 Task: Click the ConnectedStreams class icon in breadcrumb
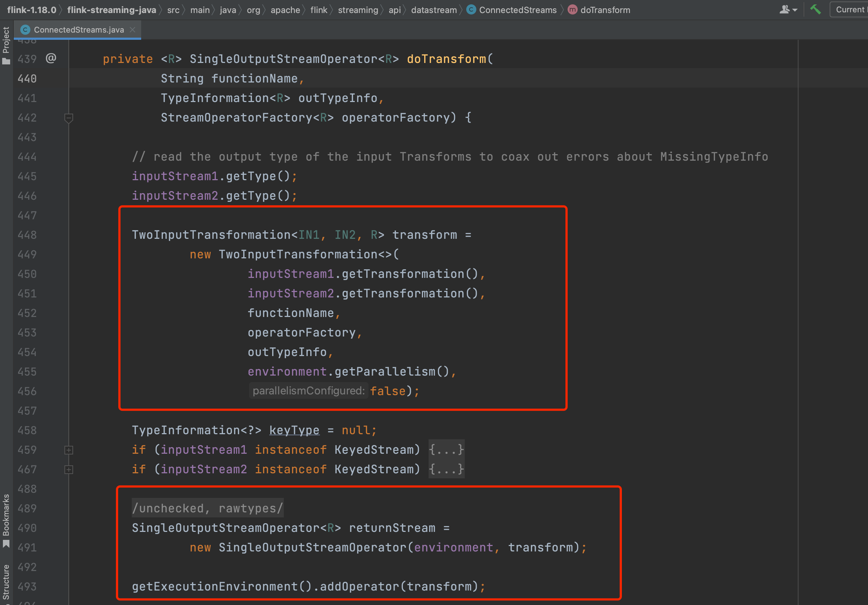471,10
